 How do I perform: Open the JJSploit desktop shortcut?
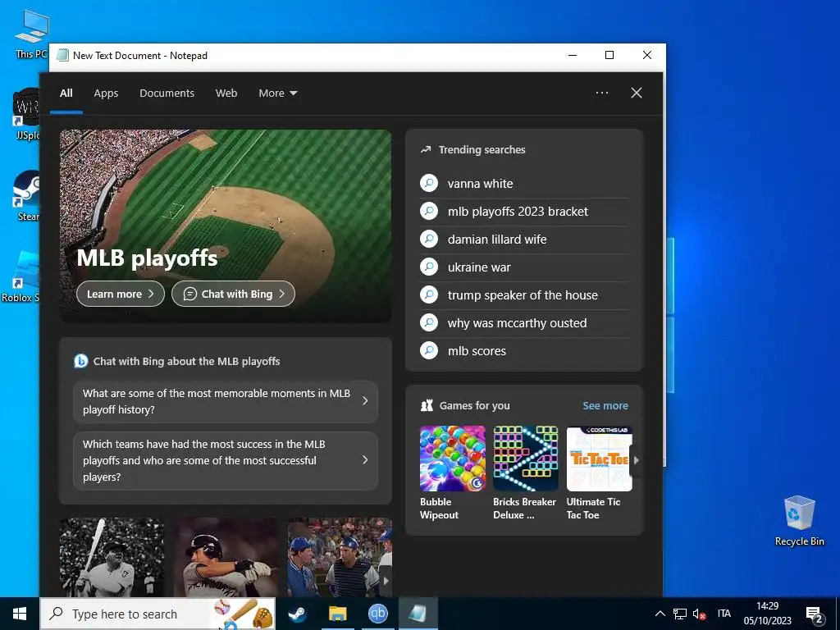tap(27, 114)
